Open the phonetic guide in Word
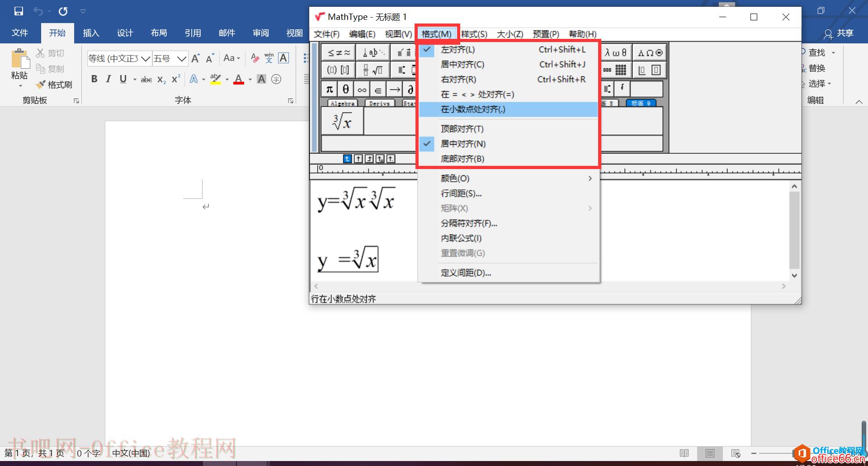868x466 pixels. pyautogui.click(x=269, y=58)
